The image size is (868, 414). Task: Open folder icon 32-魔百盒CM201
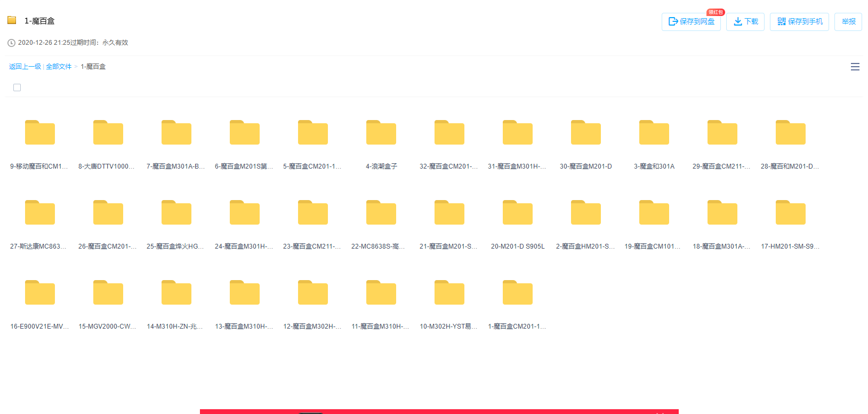click(x=449, y=132)
